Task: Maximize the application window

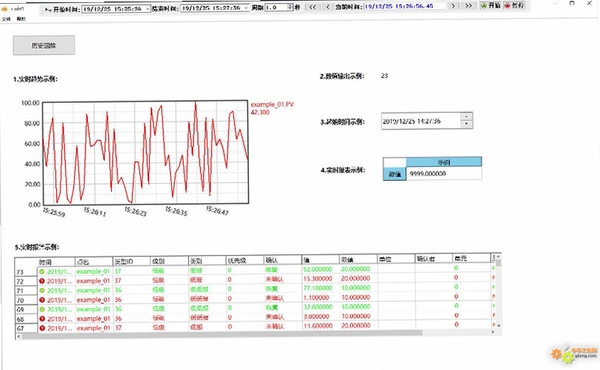Action: 572,3
